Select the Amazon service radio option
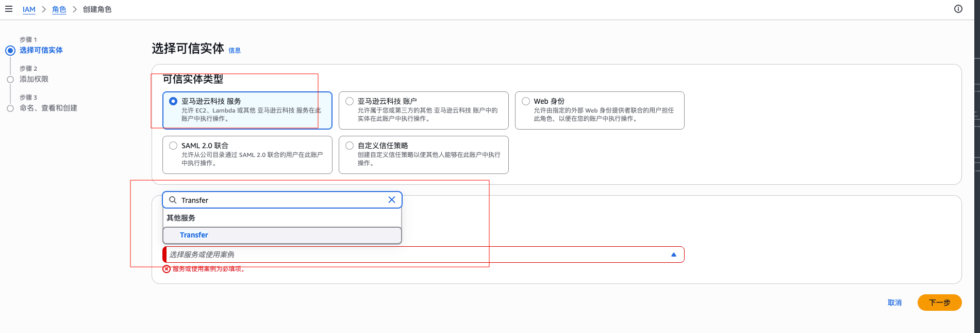980x333 pixels. click(x=173, y=101)
